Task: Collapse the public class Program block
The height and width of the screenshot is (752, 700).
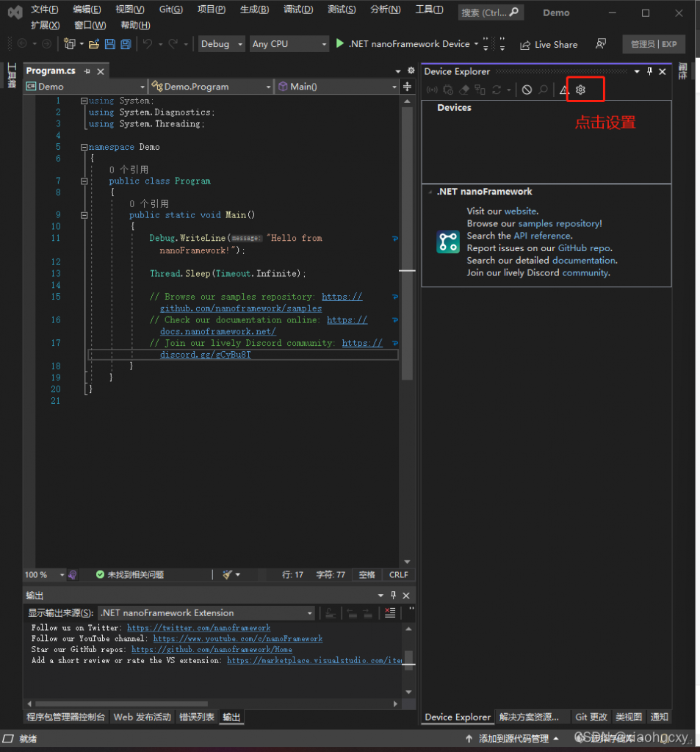Action: click(x=84, y=181)
